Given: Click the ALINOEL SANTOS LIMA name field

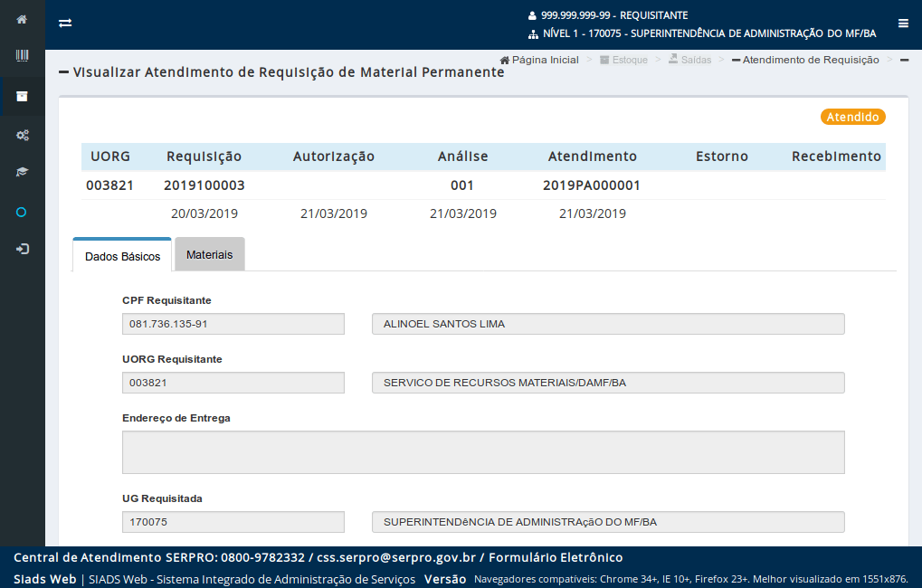Looking at the screenshot, I should tap(608, 324).
